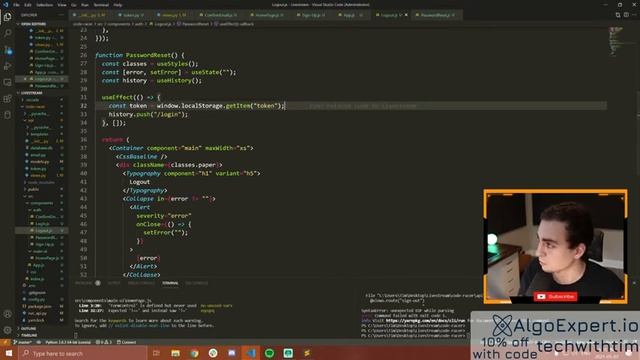Expand the public folder in tree
Image resolution: width=640 pixels, height=360 pixels.
(x=33, y=189)
